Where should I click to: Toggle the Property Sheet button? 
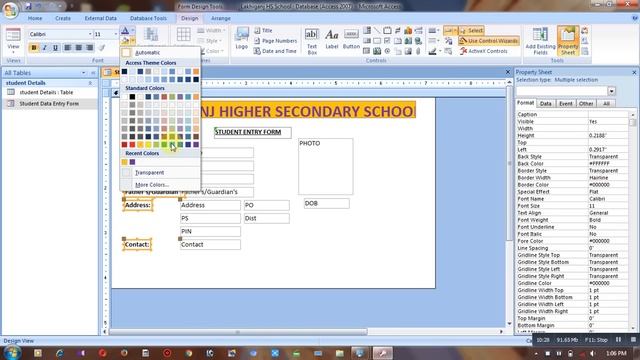coord(568,41)
